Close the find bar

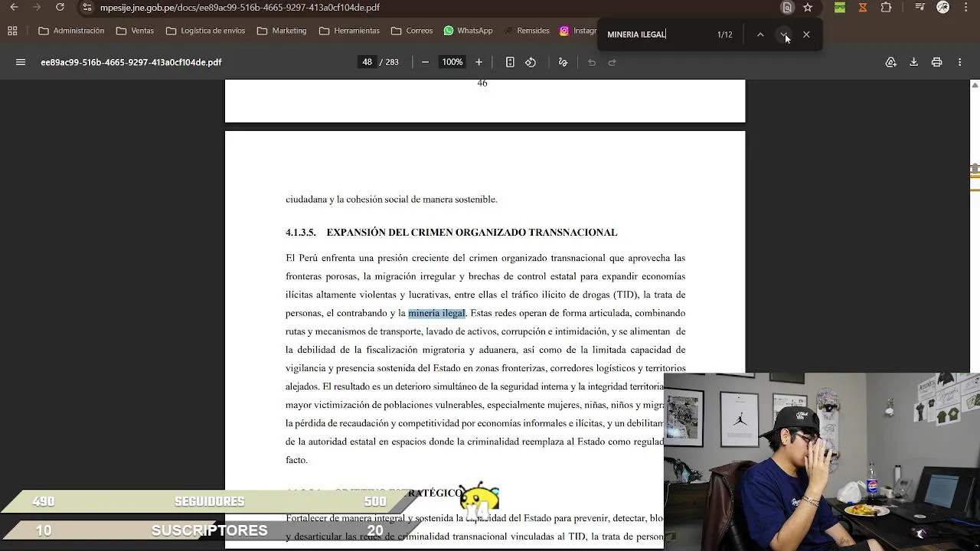(x=806, y=34)
